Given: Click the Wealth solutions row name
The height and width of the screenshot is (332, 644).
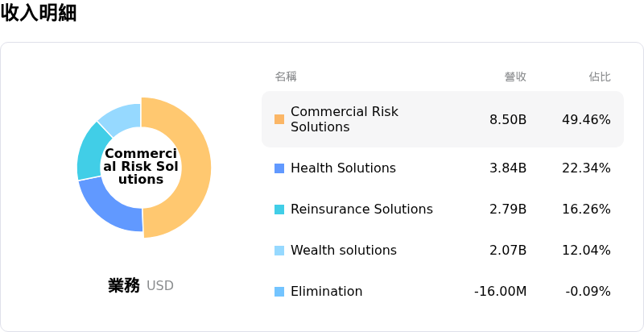Looking at the screenshot, I should [343, 251].
